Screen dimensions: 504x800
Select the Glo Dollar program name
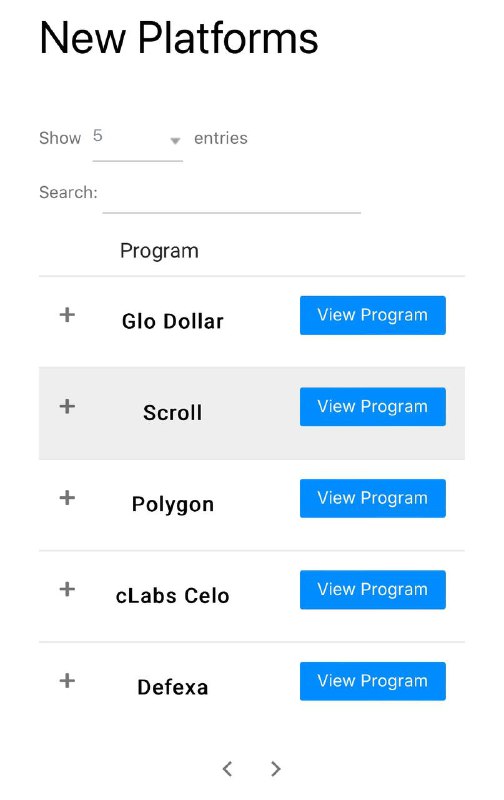[x=172, y=321]
